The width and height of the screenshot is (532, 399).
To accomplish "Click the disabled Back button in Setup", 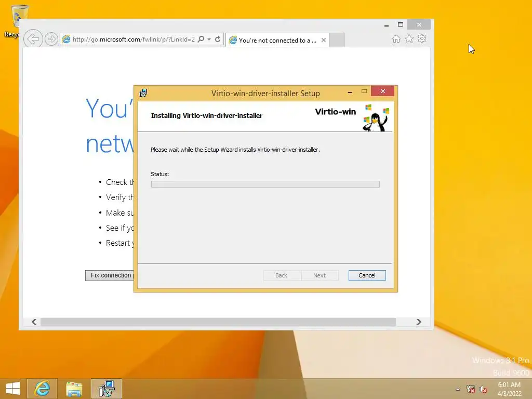I will click(281, 275).
